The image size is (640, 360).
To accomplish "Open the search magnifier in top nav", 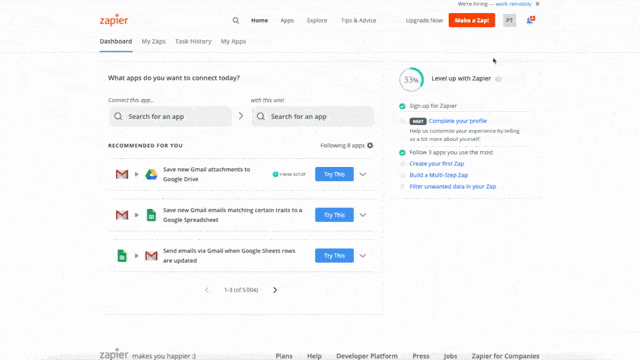I will click(x=236, y=20).
